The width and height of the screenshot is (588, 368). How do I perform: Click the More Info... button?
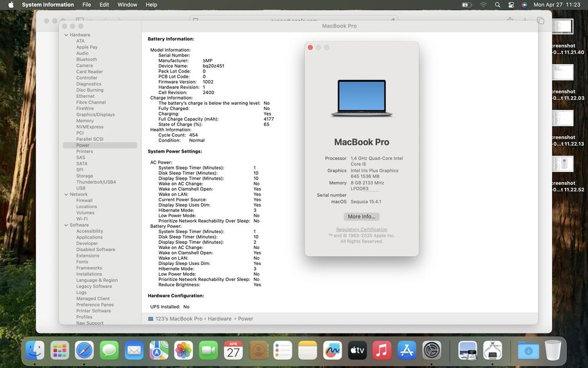[362, 217]
